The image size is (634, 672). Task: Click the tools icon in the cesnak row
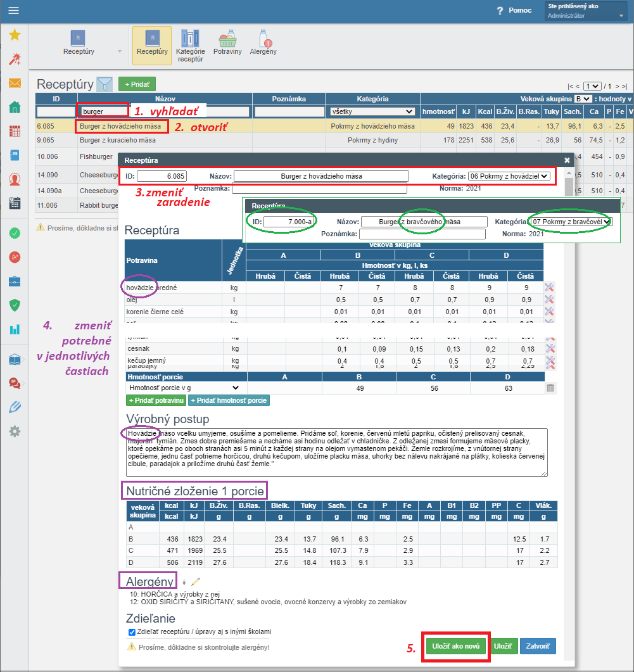coord(550,348)
